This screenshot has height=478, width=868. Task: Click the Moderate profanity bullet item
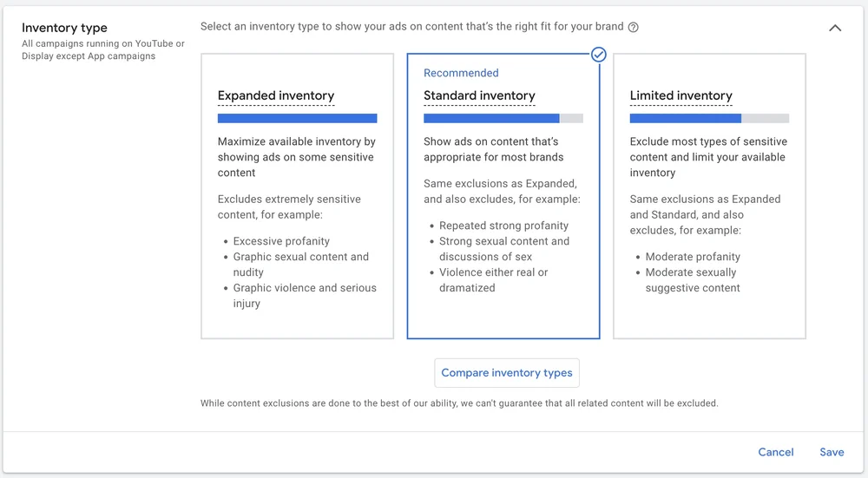tap(693, 257)
